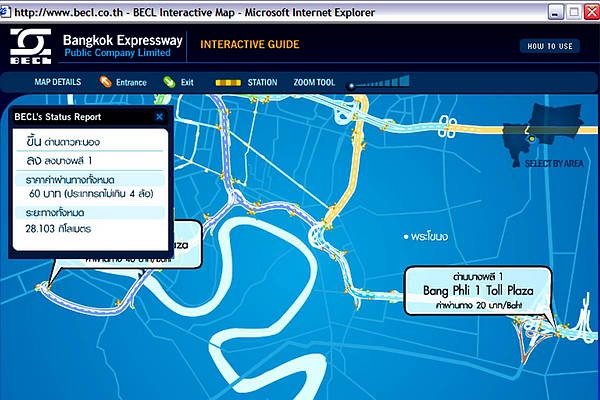Click the พระโขนง location label

click(x=429, y=237)
